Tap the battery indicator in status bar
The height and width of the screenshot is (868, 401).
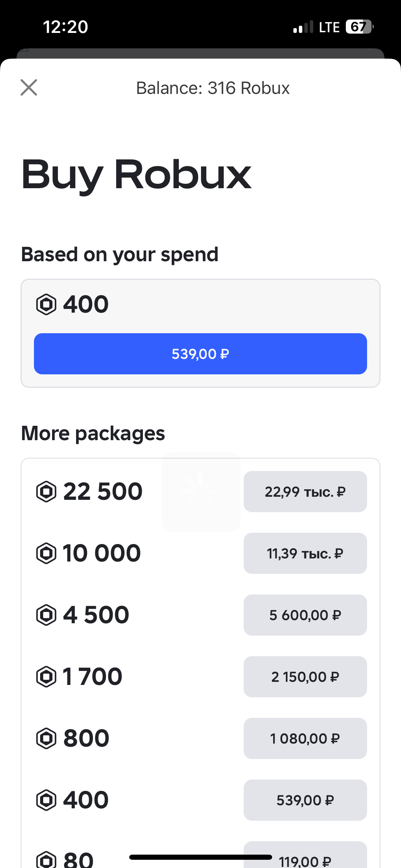(359, 27)
